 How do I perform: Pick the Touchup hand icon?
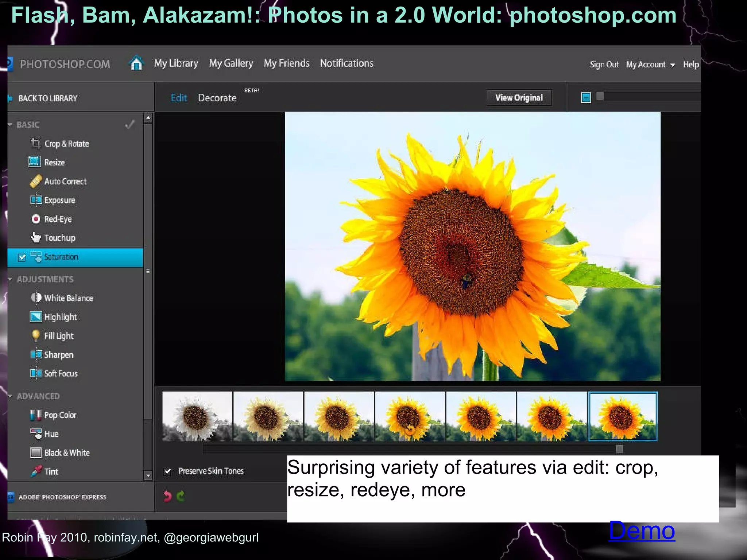point(36,238)
